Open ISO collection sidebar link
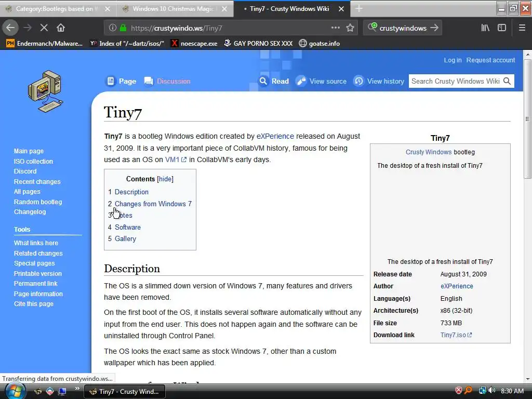The image size is (532, 399). coord(33,162)
